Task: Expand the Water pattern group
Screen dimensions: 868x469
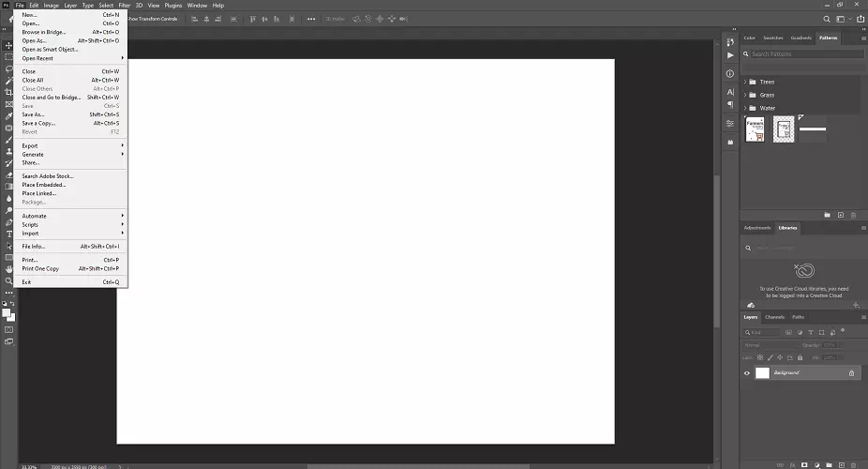Action: coord(745,109)
